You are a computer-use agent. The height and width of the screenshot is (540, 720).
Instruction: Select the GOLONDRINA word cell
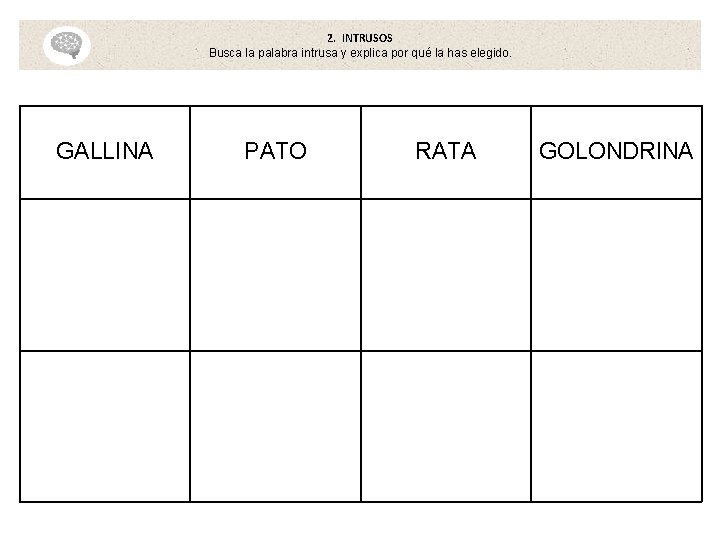point(615,151)
